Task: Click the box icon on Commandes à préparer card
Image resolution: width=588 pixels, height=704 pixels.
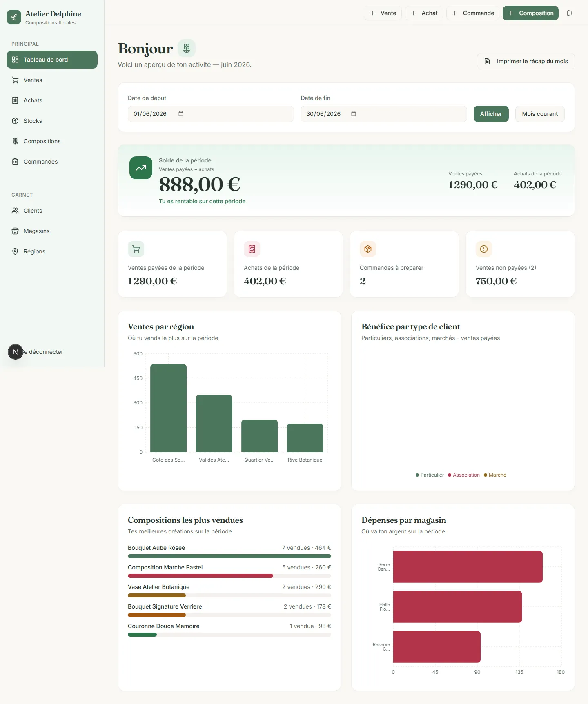Action: click(368, 249)
